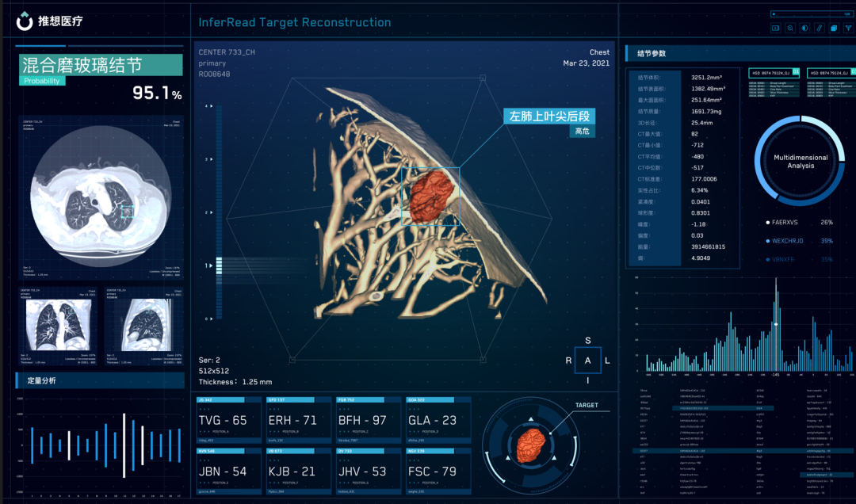Click the red nodule TARGET preview
856x504 pixels.
tap(529, 445)
